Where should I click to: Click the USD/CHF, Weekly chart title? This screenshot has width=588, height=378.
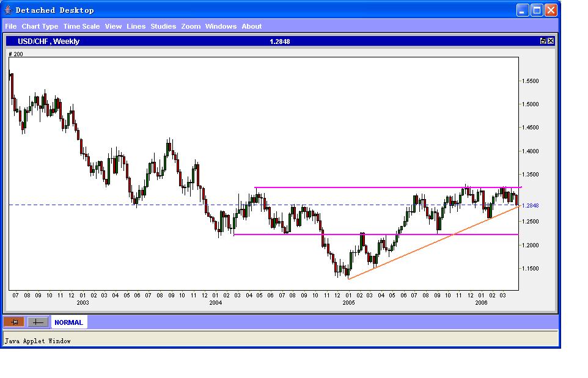pyautogui.click(x=49, y=41)
